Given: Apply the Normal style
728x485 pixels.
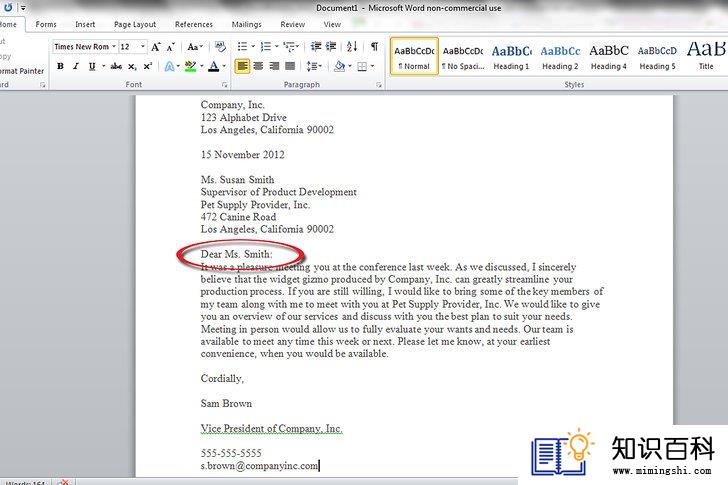Looking at the screenshot, I should coord(414,57).
